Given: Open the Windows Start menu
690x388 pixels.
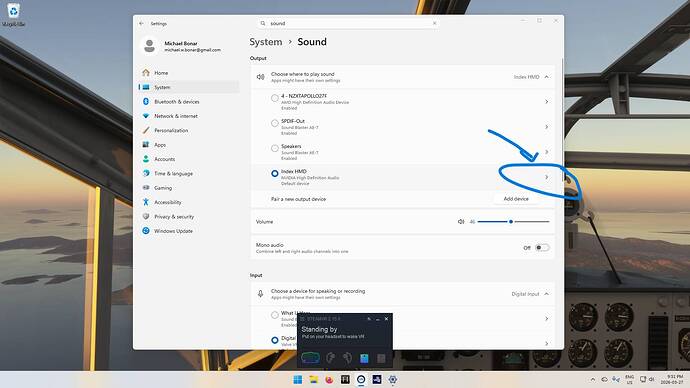Looking at the screenshot, I should 298,380.
